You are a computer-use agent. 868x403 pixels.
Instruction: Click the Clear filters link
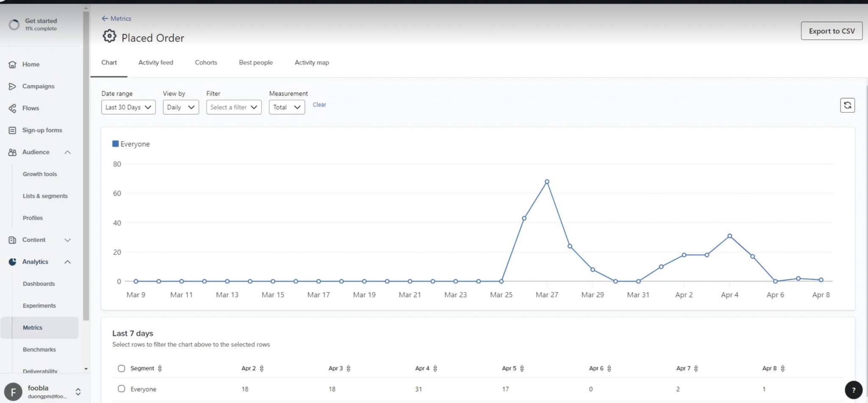[x=319, y=105]
